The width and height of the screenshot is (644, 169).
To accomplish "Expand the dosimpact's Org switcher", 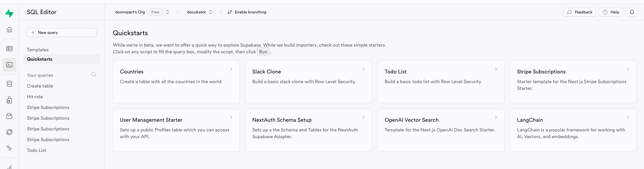I will point(168,12).
